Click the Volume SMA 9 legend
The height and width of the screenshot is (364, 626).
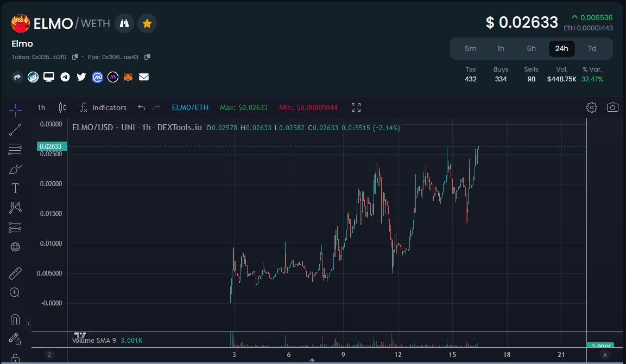pos(107,341)
